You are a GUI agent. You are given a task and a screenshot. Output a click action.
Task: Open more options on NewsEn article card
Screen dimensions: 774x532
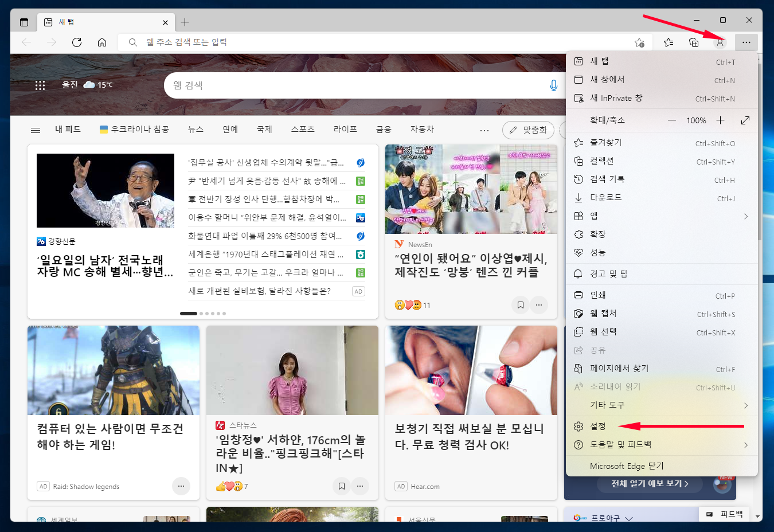tap(539, 305)
